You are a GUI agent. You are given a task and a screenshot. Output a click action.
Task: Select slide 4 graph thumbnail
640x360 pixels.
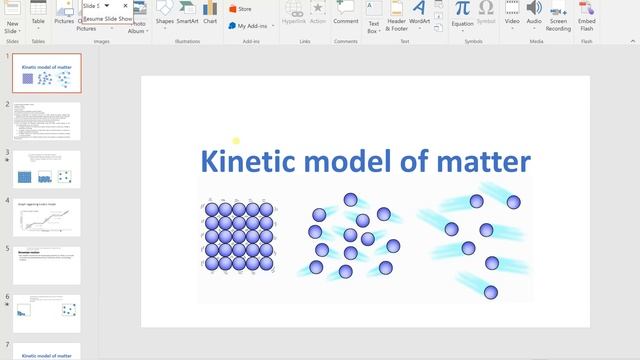pyautogui.click(x=47, y=218)
